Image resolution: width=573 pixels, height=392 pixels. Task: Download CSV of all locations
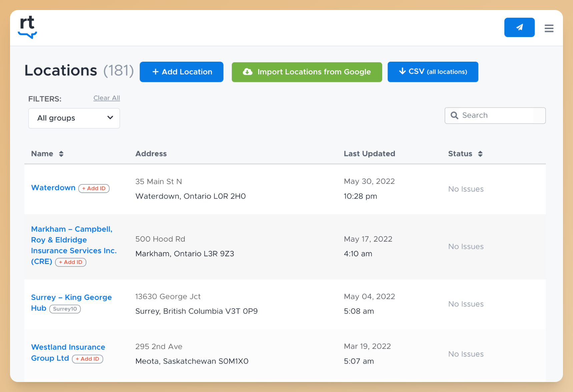433,72
